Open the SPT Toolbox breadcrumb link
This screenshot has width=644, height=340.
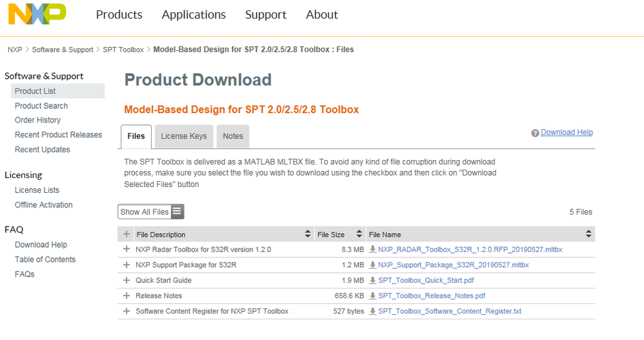point(123,50)
